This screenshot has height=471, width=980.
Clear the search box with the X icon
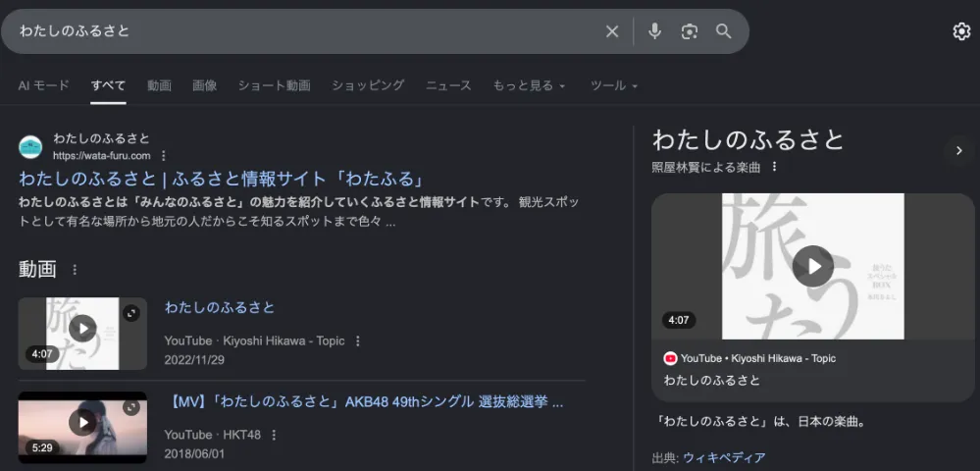[612, 31]
